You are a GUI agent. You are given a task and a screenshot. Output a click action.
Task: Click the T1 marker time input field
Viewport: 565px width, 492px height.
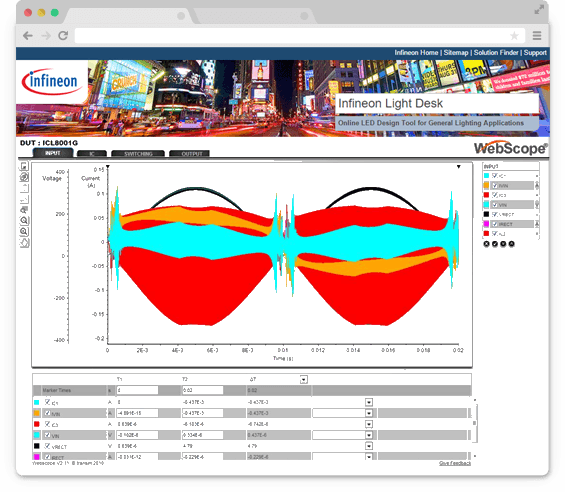pos(137,390)
